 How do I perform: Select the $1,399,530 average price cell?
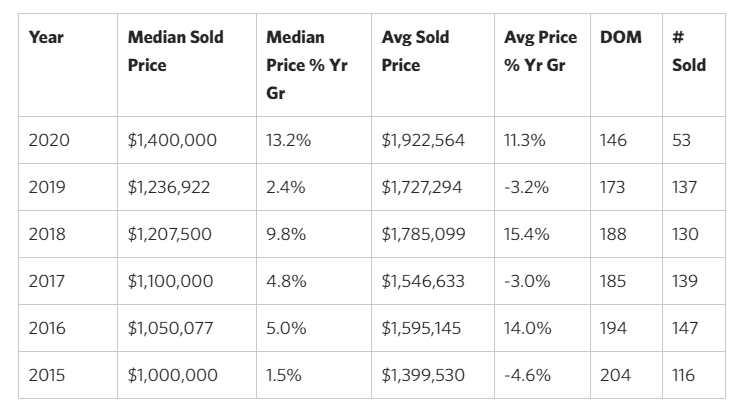[423, 376]
